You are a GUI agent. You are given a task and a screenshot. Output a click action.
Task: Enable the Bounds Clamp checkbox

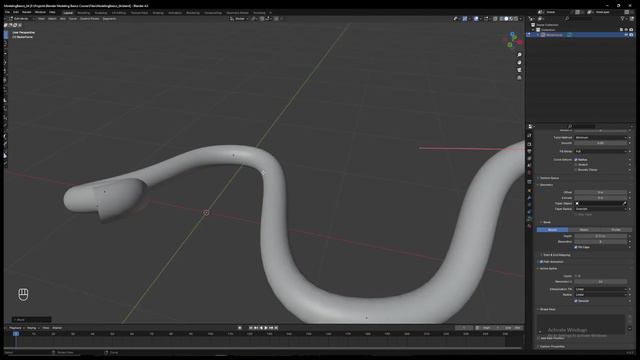576,170
